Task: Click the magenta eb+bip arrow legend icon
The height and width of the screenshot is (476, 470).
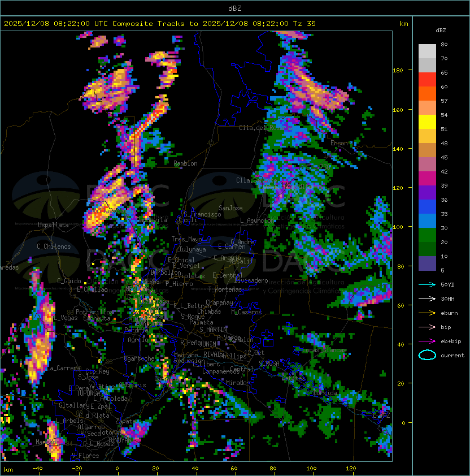Action: tap(427, 341)
